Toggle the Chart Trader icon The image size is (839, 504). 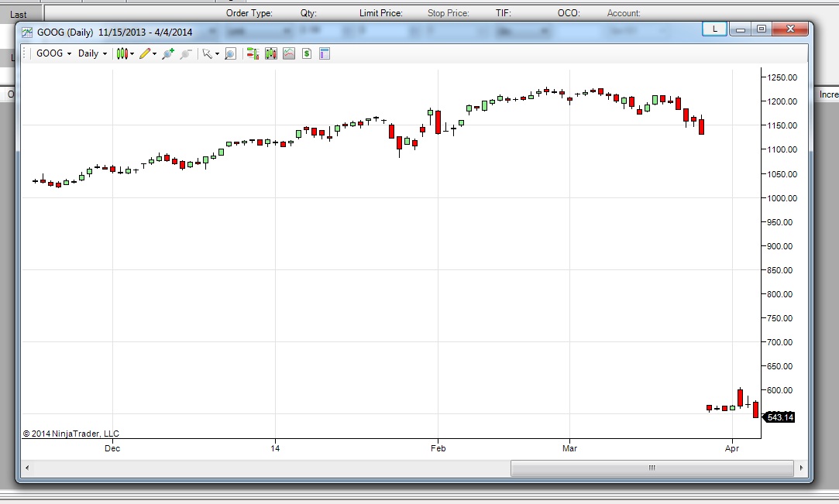pyautogui.click(x=253, y=53)
